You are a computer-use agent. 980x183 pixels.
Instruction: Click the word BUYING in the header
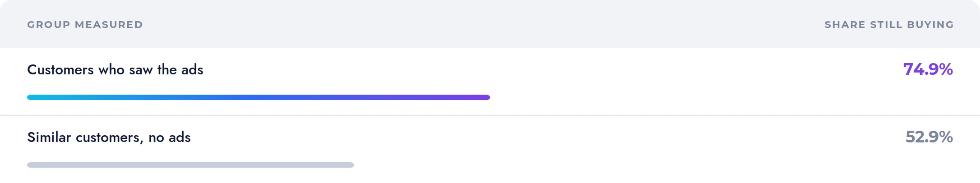pyautogui.click(x=930, y=25)
